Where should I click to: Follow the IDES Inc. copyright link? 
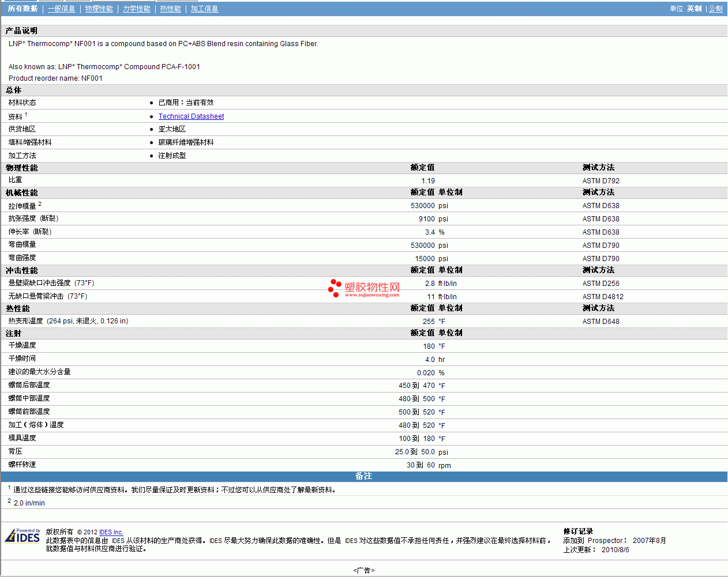111,532
